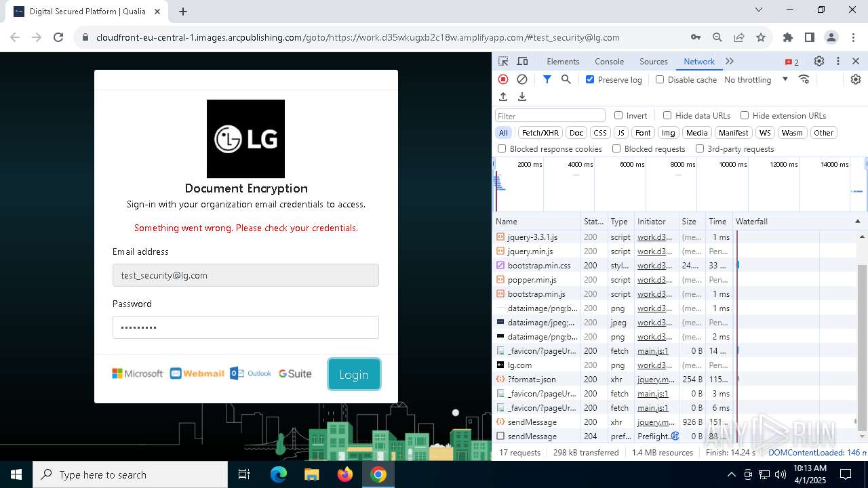The width and height of the screenshot is (868, 488).
Task: Open the network search magnifier
Action: [x=566, y=79]
